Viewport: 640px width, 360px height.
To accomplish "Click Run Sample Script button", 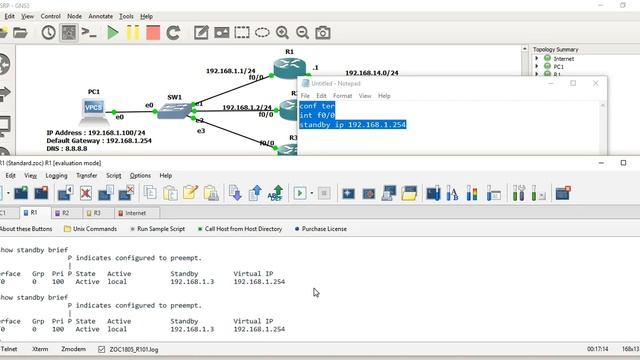I will 157,229.
